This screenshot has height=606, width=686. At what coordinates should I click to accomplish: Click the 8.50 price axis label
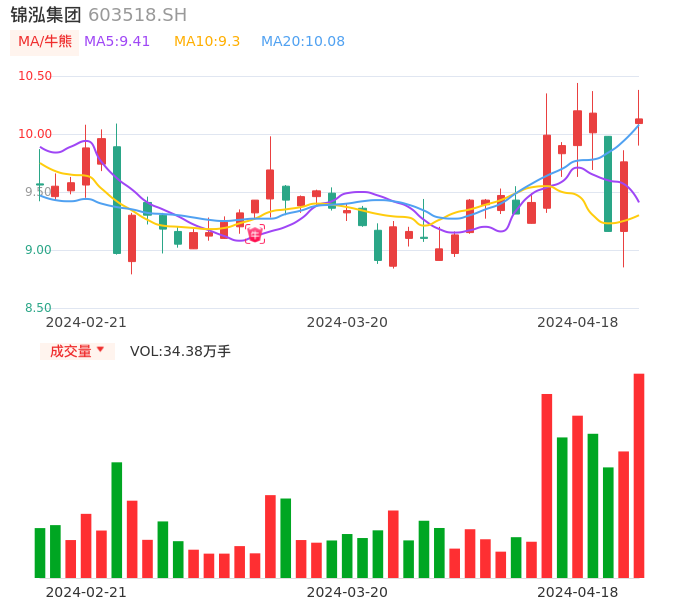tap(38, 308)
